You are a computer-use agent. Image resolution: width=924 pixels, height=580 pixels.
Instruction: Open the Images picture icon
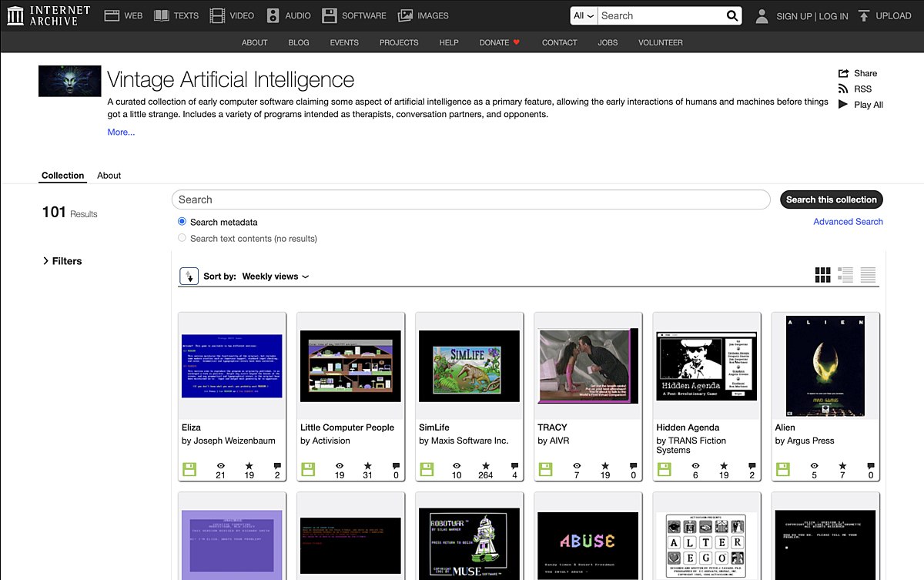point(405,15)
